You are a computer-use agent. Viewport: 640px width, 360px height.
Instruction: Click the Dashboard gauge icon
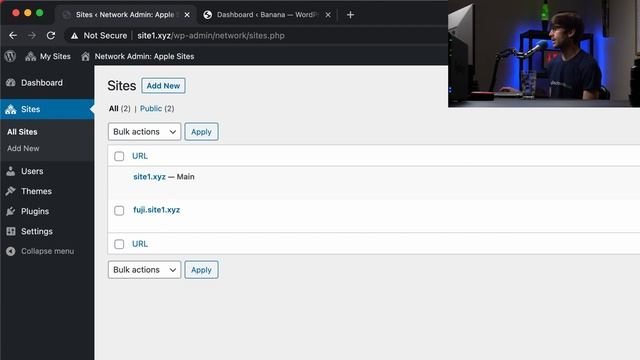[11, 83]
